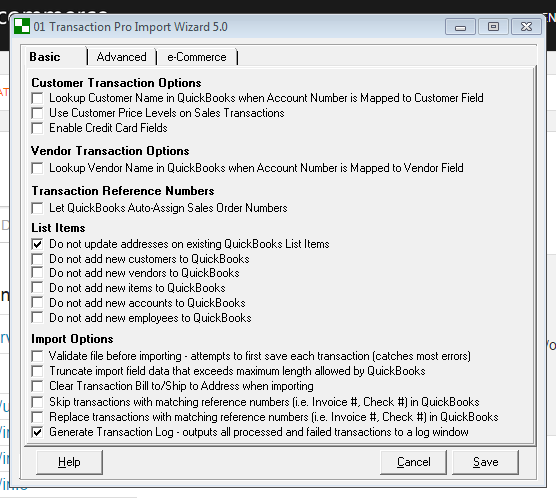Check Do not add new employees to QuickBooks
The height and width of the screenshot is (499, 556).
(x=37, y=317)
